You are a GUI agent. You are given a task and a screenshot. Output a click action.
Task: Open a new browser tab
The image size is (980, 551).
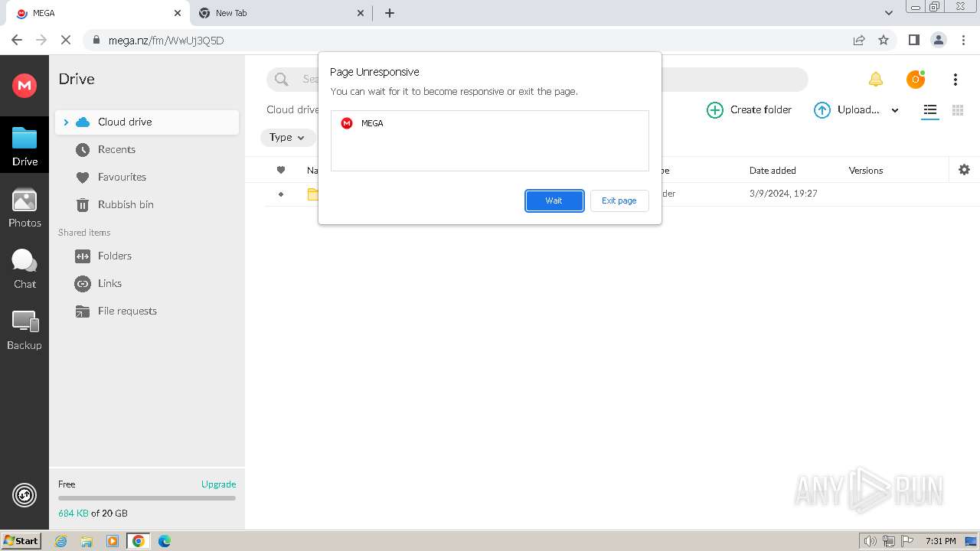point(390,13)
